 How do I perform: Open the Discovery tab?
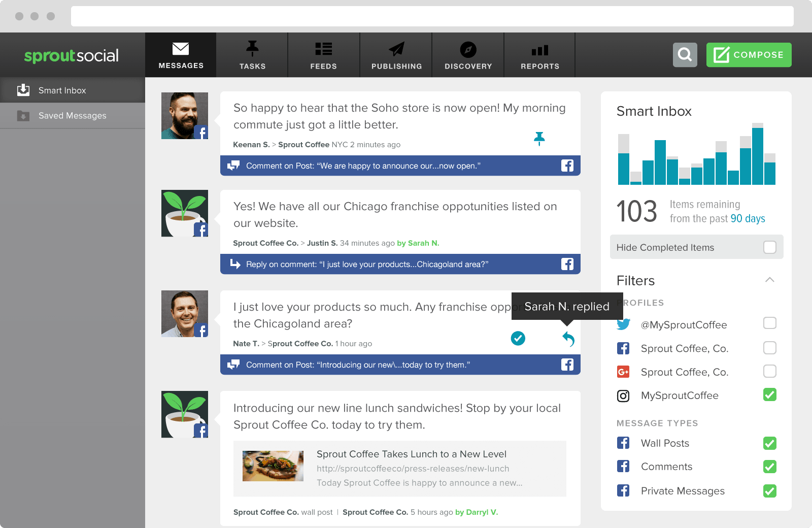coord(468,55)
